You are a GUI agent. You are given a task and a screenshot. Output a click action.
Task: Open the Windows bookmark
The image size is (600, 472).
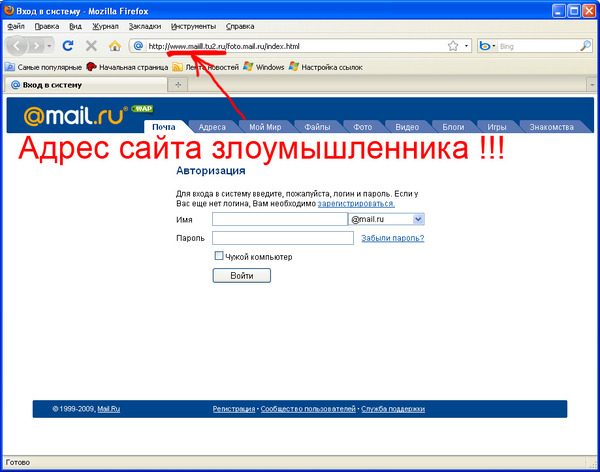tap(264, 67)
